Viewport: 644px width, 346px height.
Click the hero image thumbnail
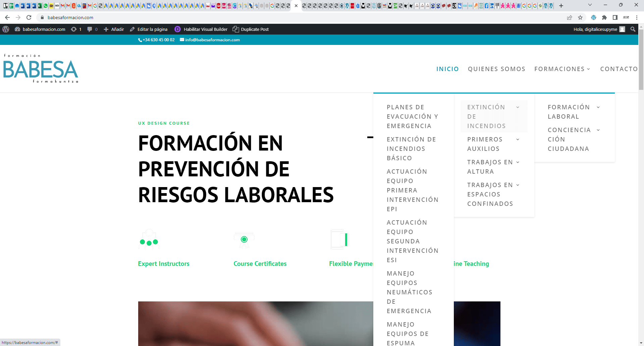(x=256, y=324)
